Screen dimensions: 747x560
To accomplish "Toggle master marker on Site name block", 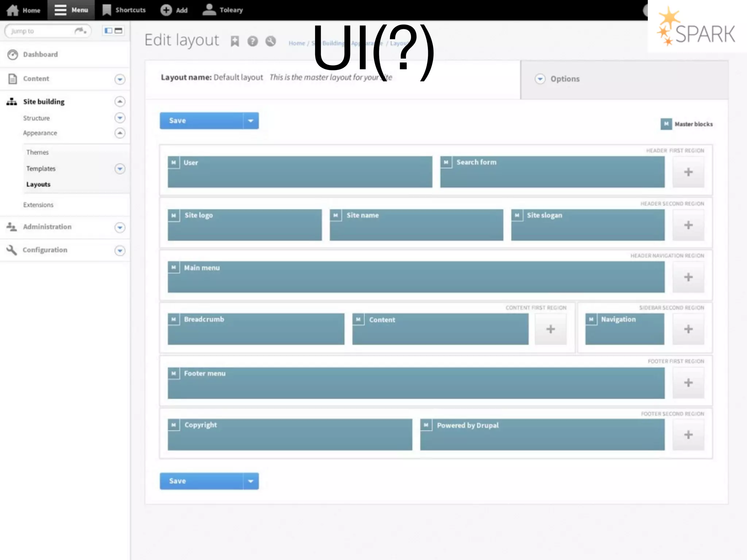I will pyautogui.click(x=336, y=215).
